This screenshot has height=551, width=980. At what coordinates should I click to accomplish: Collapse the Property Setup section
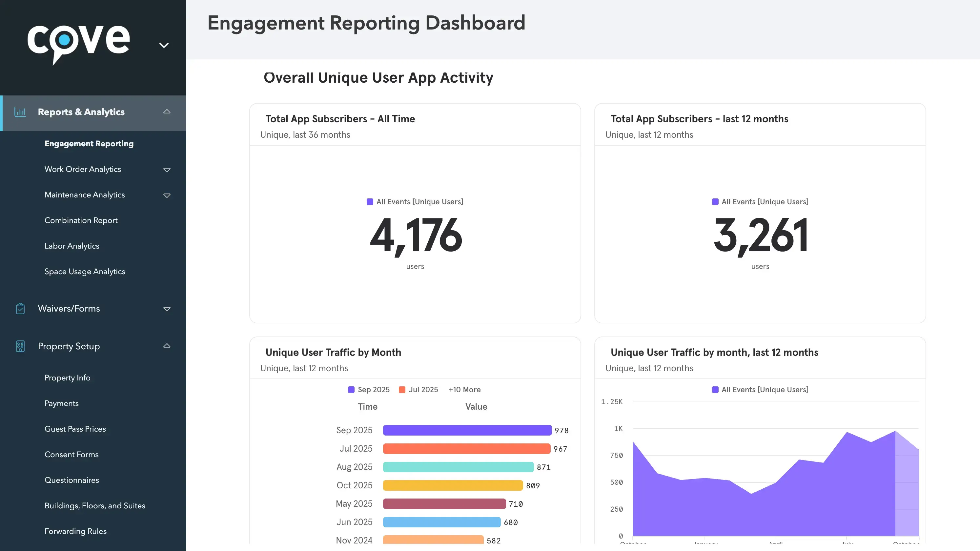click(x=167, y=346)
